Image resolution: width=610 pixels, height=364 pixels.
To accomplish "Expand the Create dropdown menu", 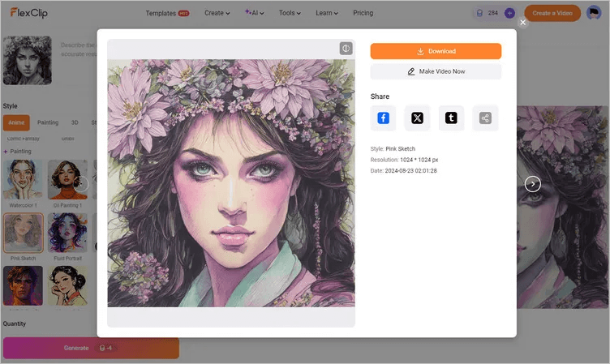I will (x=217, y=13).
